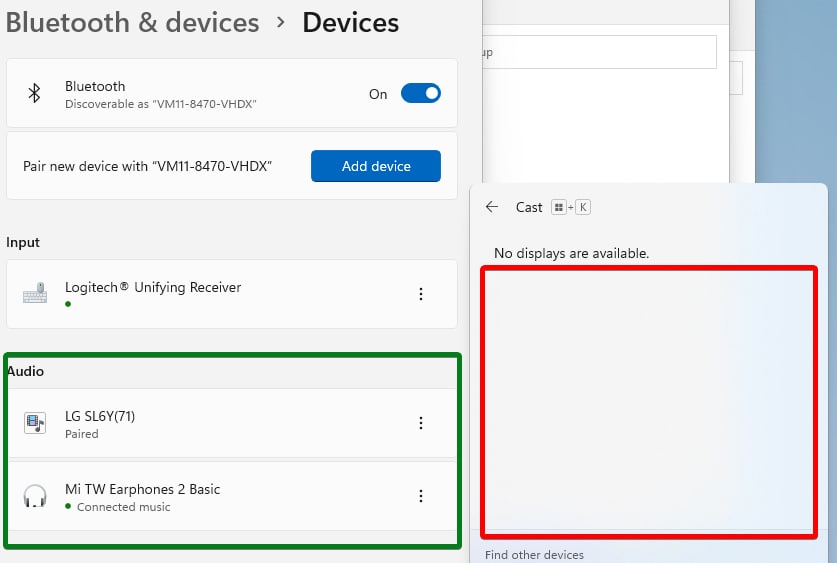Click the Input section heading

click(x=23, y=242)
